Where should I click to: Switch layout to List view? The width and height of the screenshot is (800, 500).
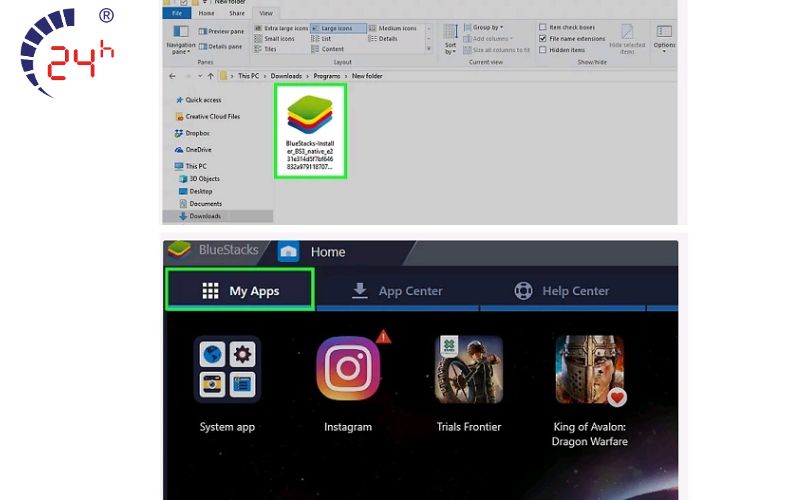coord(321,38)
